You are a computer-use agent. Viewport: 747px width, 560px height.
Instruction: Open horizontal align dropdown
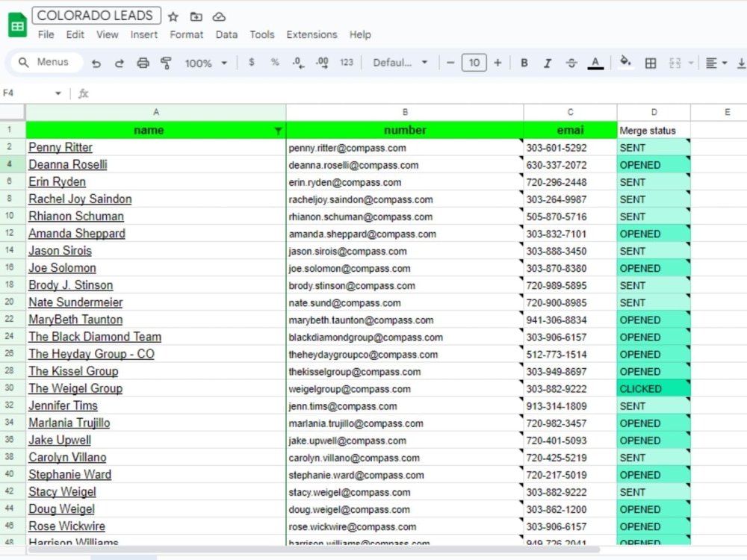click(716, 63)
